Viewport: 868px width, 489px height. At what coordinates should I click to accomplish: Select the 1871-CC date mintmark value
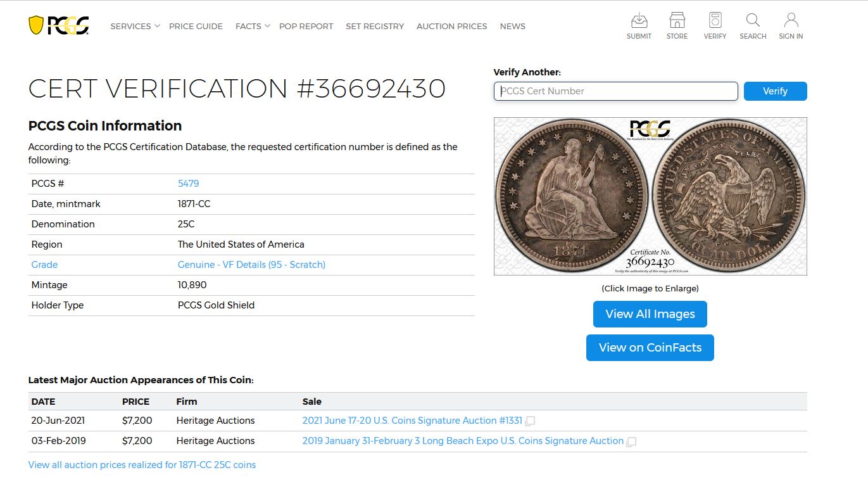click(x=194, y=204)
